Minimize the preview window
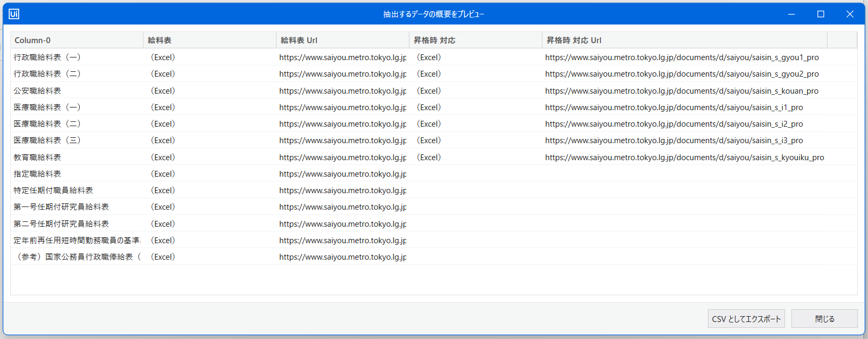The height and width of the screenshot is (339, 868). tap(791, 14)
